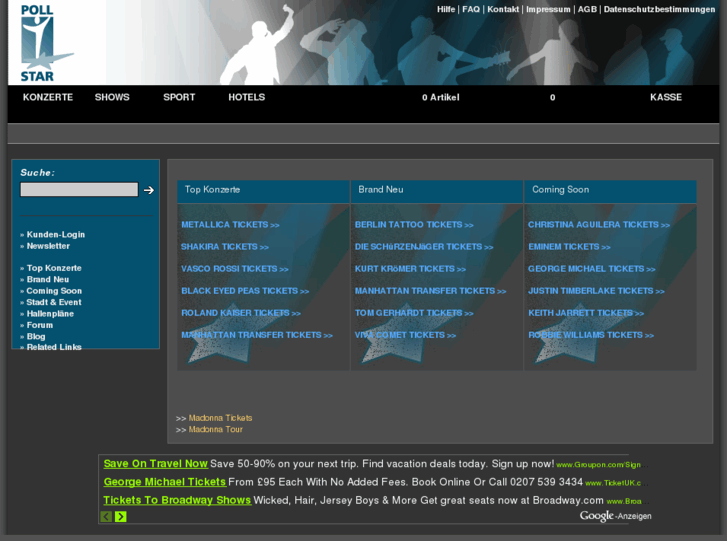
Task: Open the Shows menu
Action: (112, 97)
